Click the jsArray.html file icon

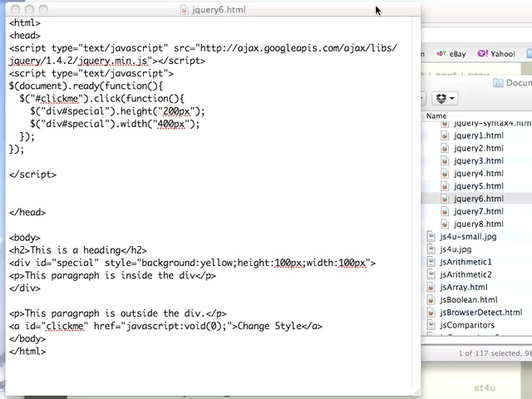click(x=431, y=287)
